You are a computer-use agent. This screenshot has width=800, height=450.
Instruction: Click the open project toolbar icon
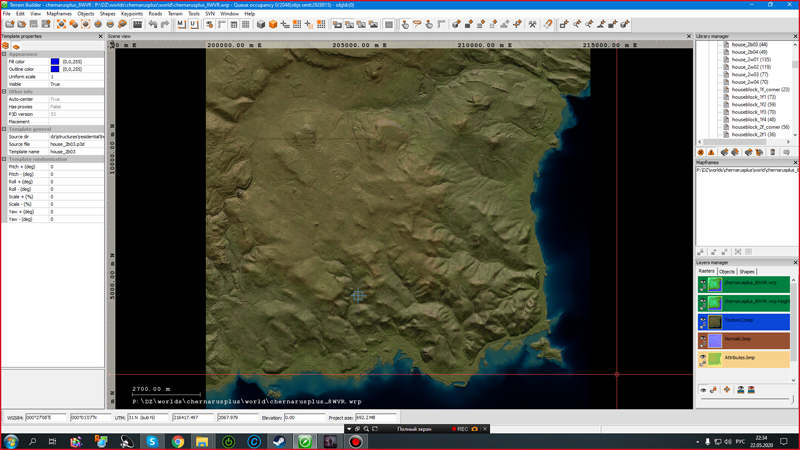pos(21,24)
